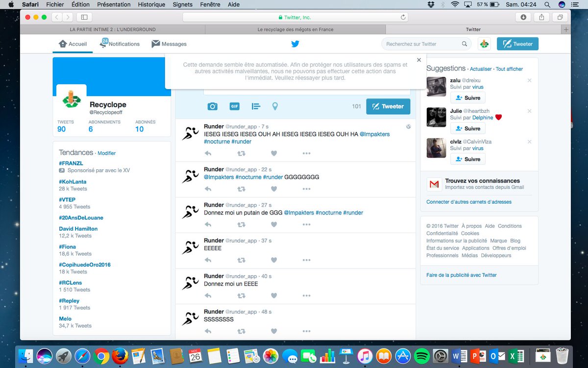Click the search magnifier icon
The image size is (588, 368).
pyautogui.click(x=465, y=44)
